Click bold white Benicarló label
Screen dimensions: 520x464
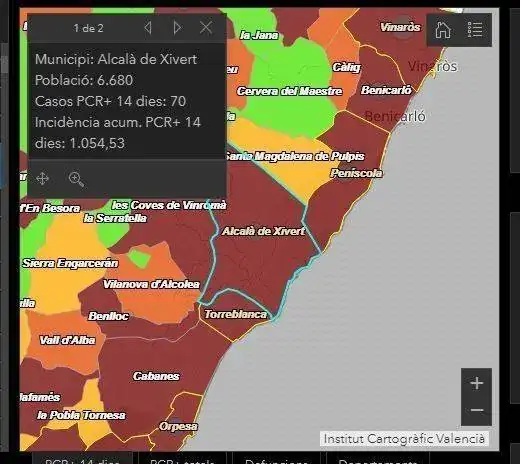click(386, 90)
